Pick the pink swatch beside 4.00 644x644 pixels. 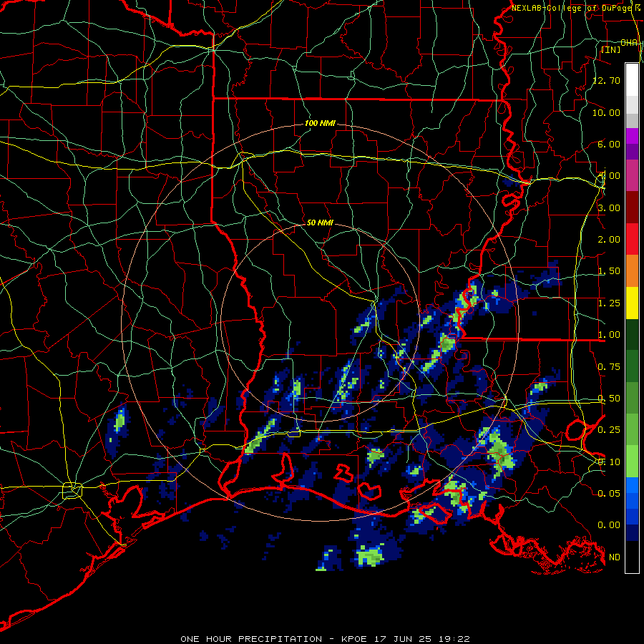[x=632, y=175]
